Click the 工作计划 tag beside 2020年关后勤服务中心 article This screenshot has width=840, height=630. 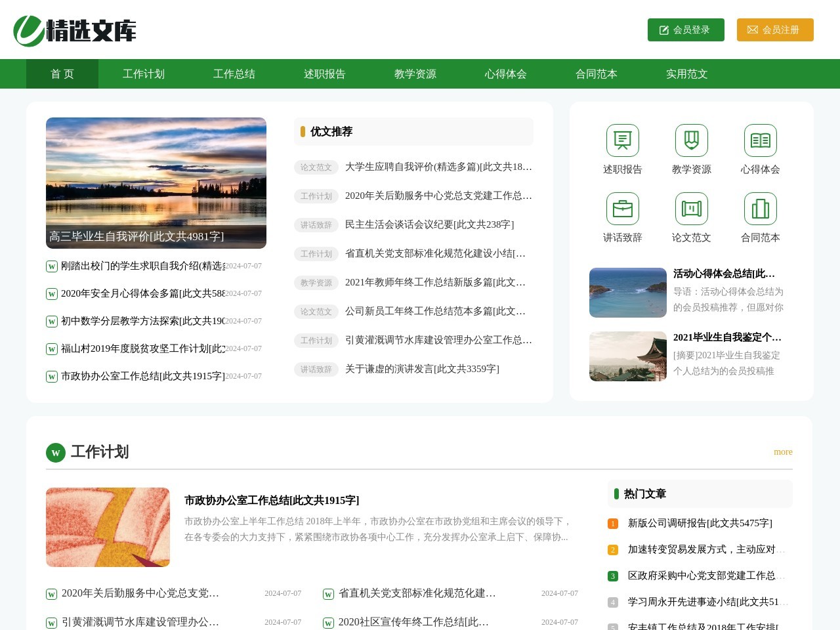tap(316, 196)
